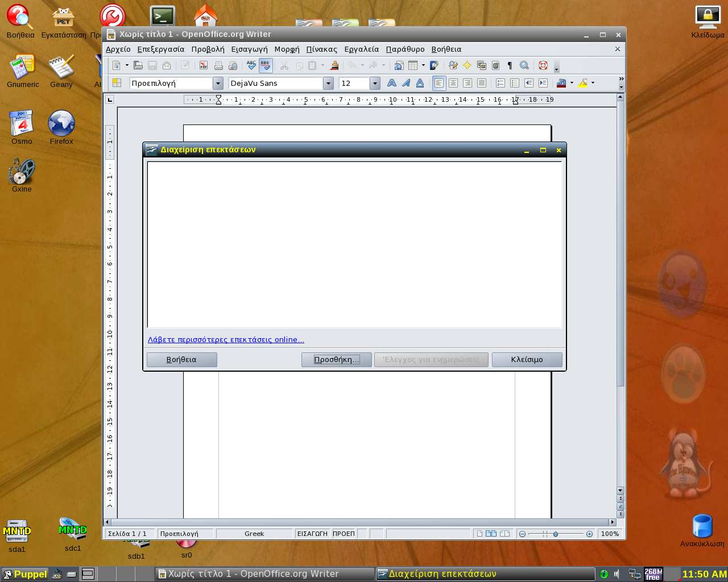Open 'Λάβετε περισσότερες επεκτάσεις online' link

pyautogui.click(x=226, y=340)
